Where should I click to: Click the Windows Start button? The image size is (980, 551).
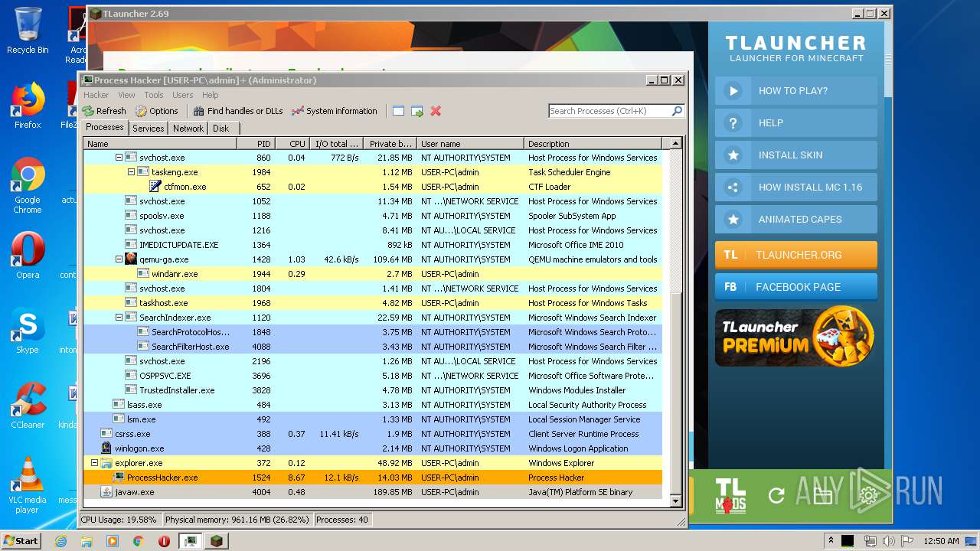21,540
